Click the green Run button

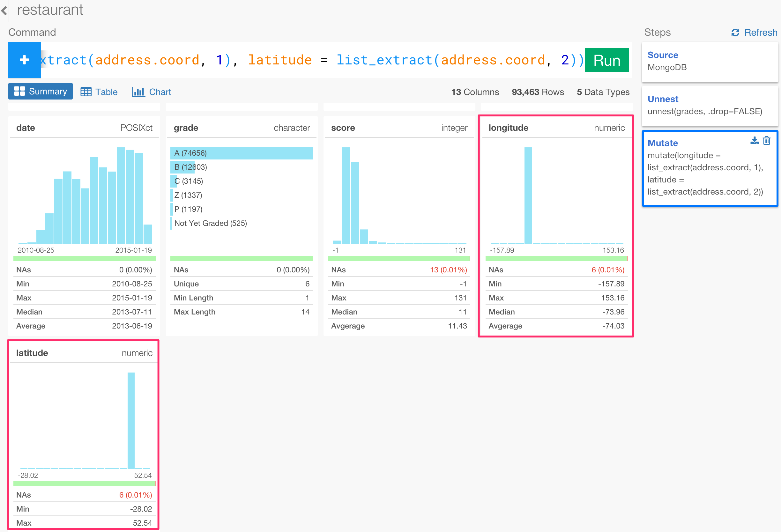[x=606, y=60]
